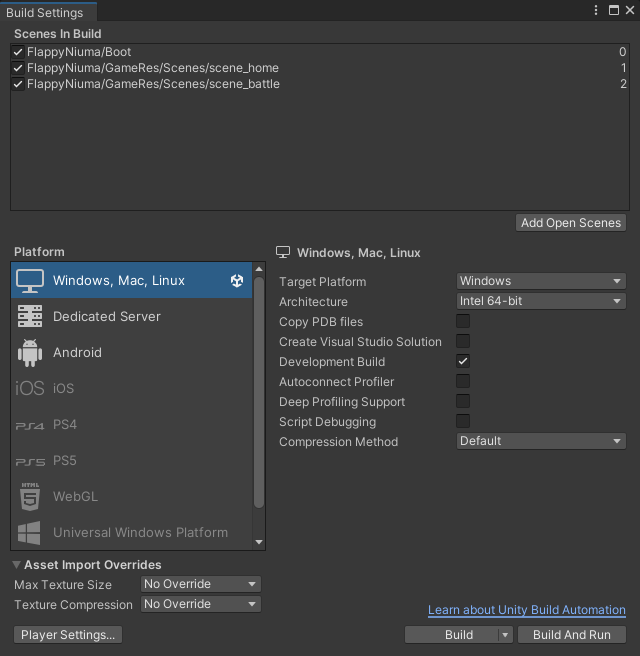Close the Build Settings window

pyautogui.click(x=630, y=10)
